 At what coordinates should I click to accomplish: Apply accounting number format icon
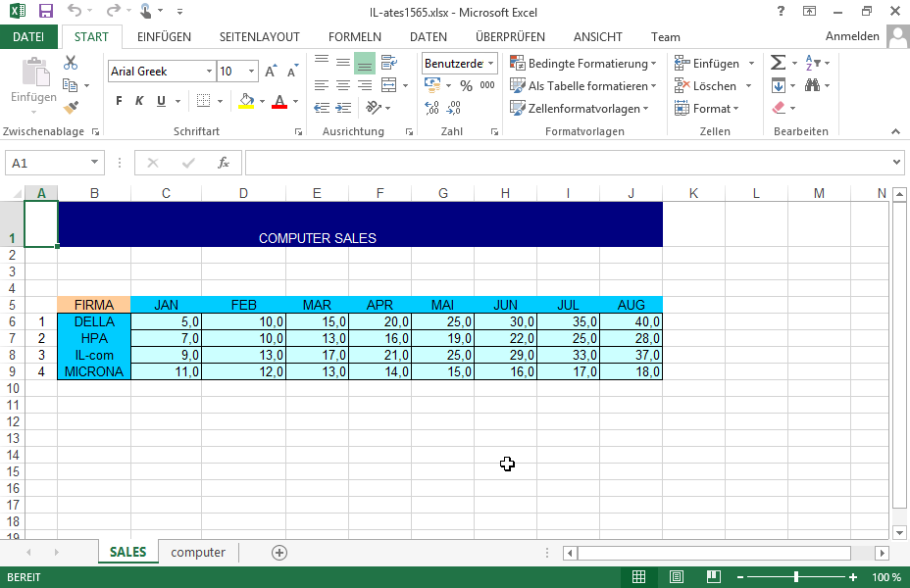(x=432, y=85)
